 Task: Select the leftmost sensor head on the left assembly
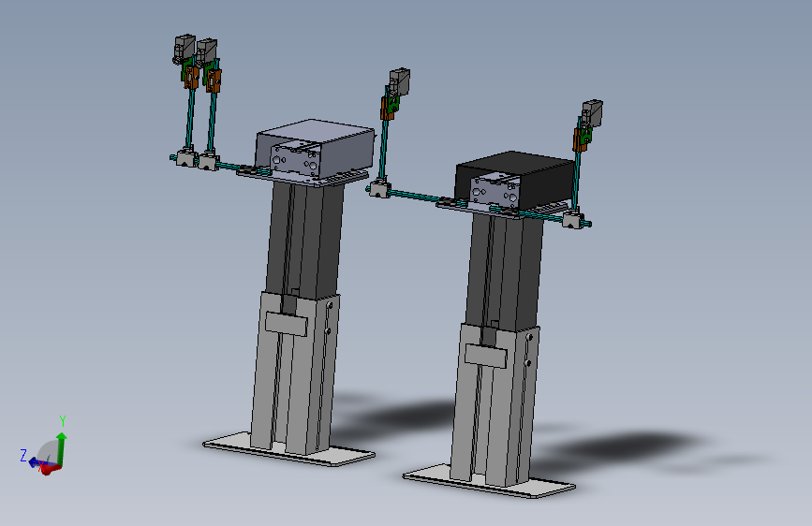coord(184,49)
